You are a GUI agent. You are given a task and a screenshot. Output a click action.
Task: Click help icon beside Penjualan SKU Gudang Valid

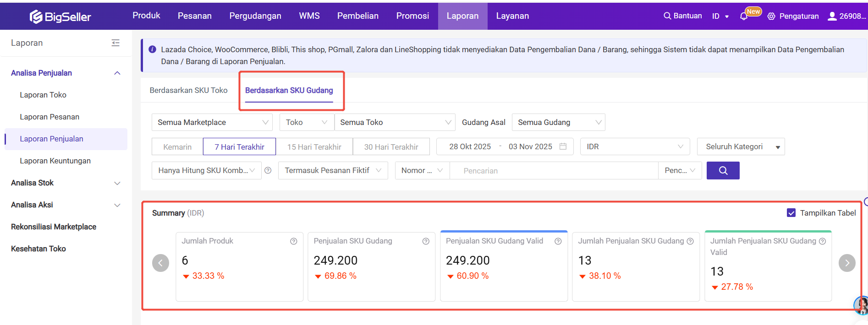(x=558, y=241)
